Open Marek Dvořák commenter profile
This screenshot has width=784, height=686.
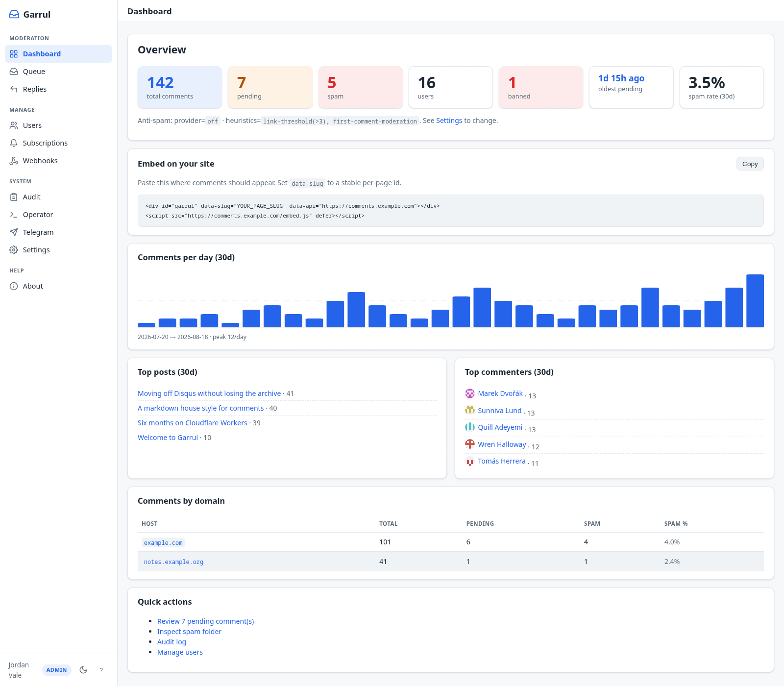pyautogui.click(x=500, y=393)
